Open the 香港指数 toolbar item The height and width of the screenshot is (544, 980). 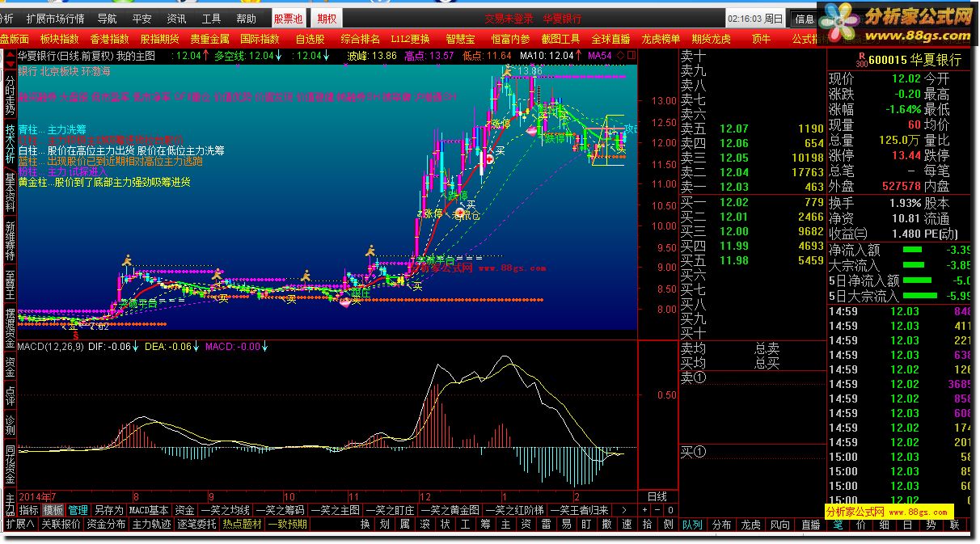tap(109, 39)
